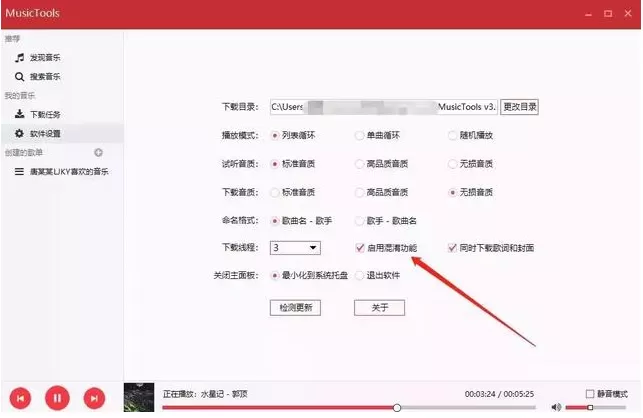643x418 pixels.
Task: Click the 检测更新 button
Action: [x=295, y=308]
